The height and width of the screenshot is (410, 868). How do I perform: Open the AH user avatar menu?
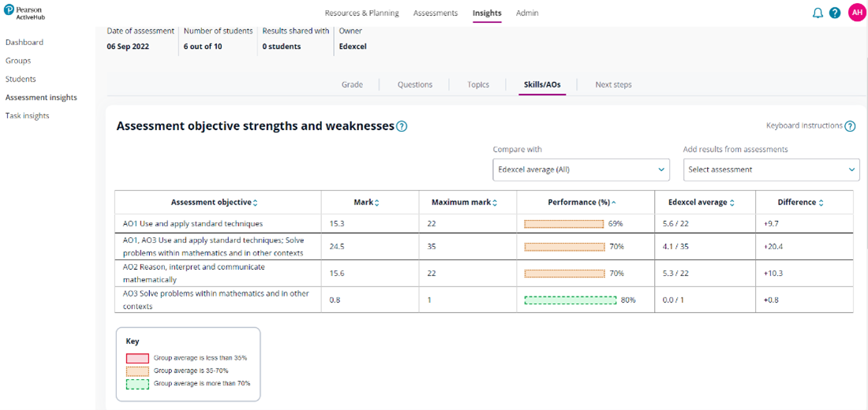pos(856,13)
